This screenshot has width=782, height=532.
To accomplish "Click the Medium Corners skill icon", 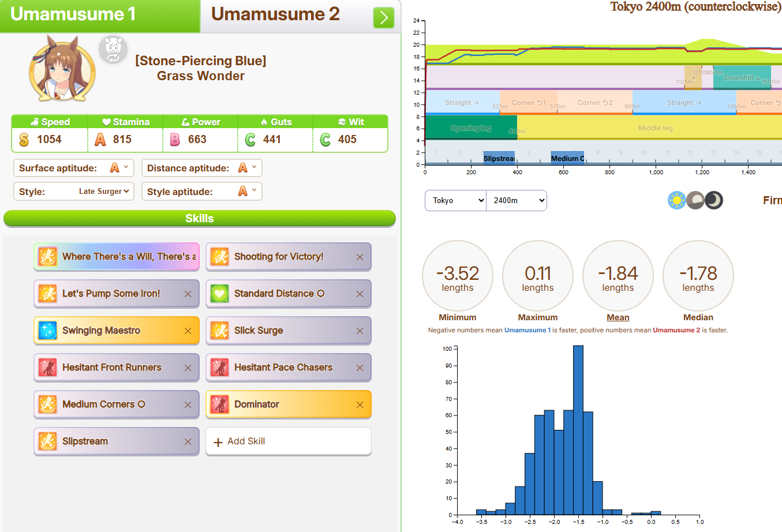I will click(x=47, y=404).
